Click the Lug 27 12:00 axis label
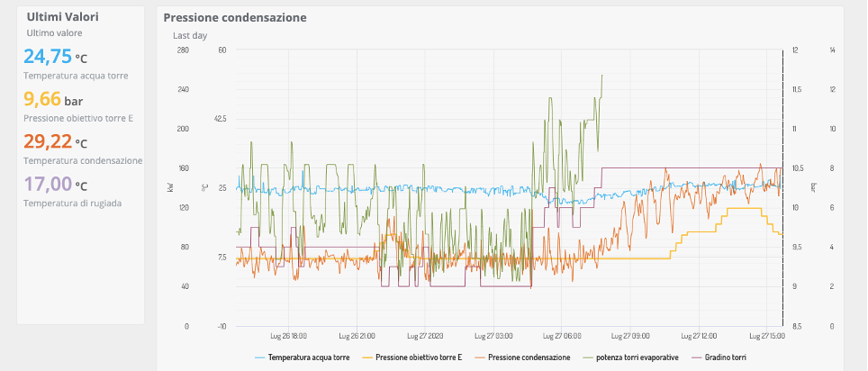This screenshot has height=371, width=868. (x=698, y=336)
